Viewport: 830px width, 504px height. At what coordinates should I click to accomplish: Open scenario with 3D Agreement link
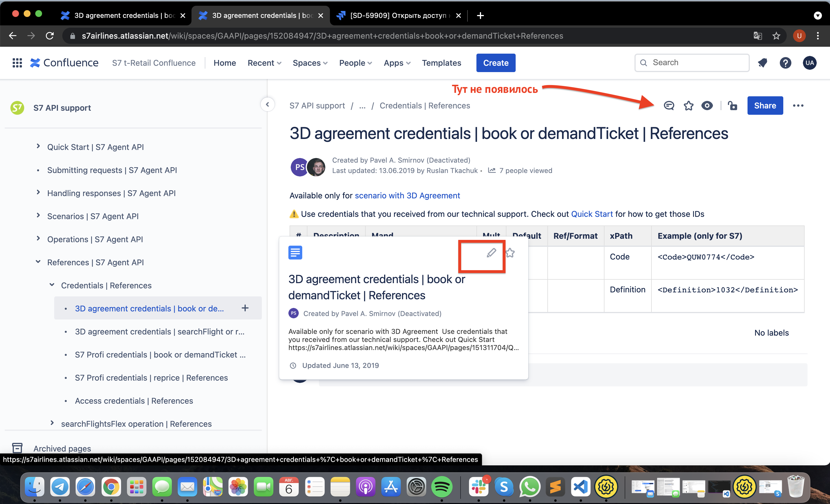(x=407, y=195)
